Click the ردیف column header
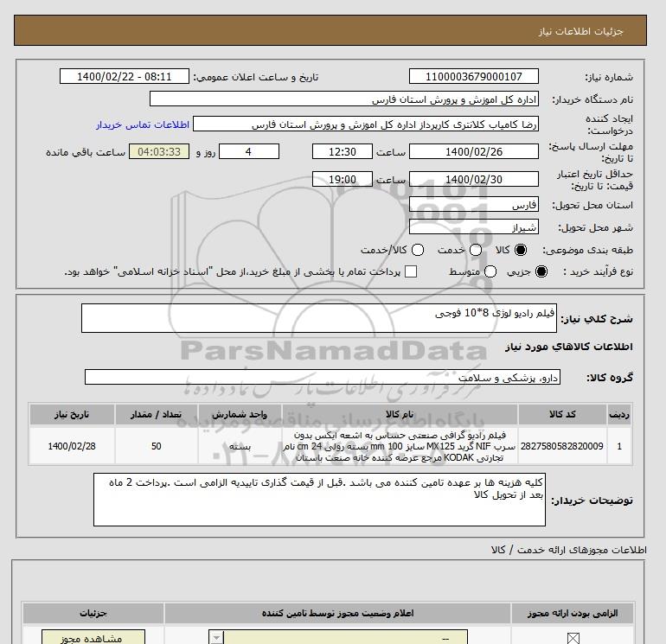666x644 pixels. click(x=619, y=414)
